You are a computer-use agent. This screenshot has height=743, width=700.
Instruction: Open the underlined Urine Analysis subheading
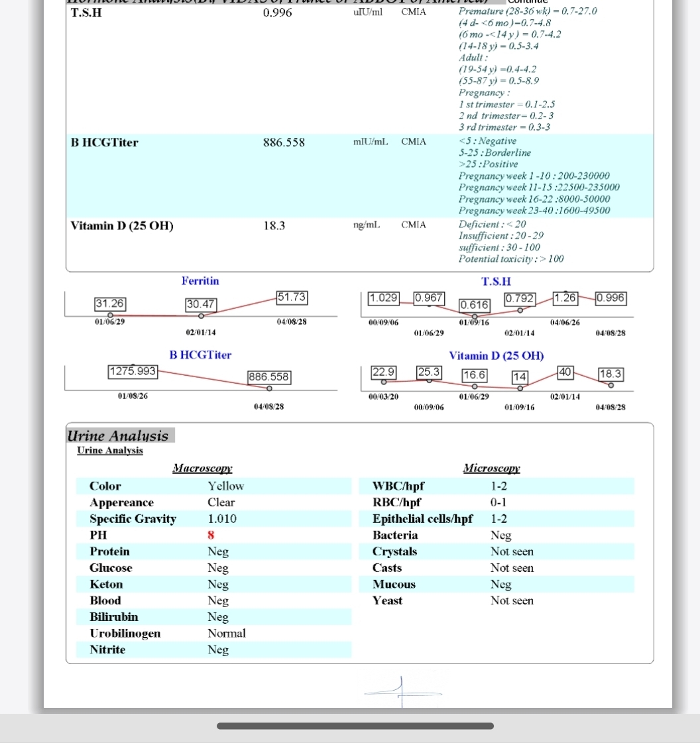[x=110, y=451]
